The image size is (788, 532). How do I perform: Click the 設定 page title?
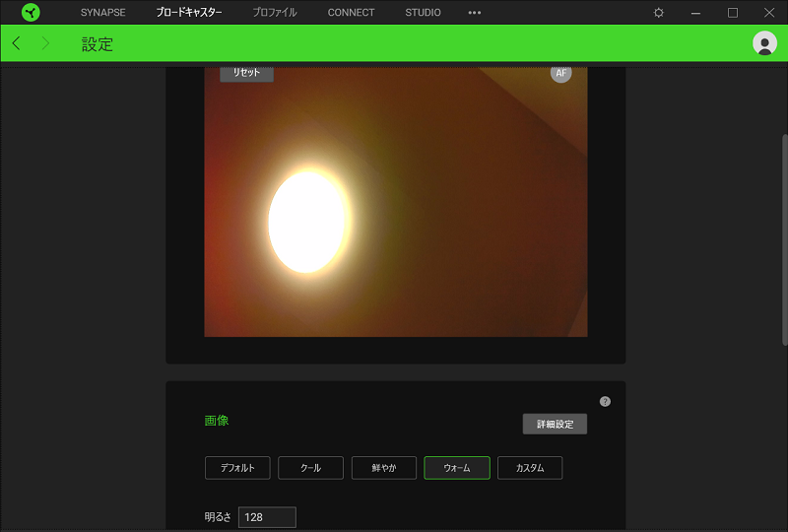(98, 44)
